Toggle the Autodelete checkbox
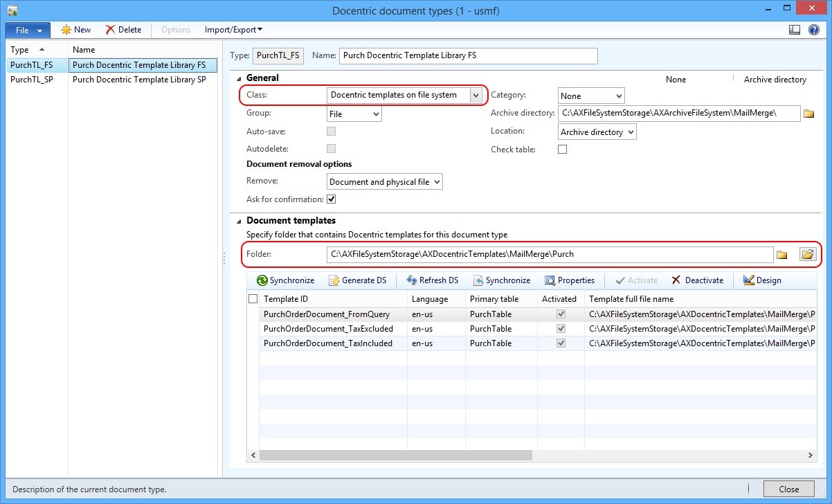 [332, 148]
